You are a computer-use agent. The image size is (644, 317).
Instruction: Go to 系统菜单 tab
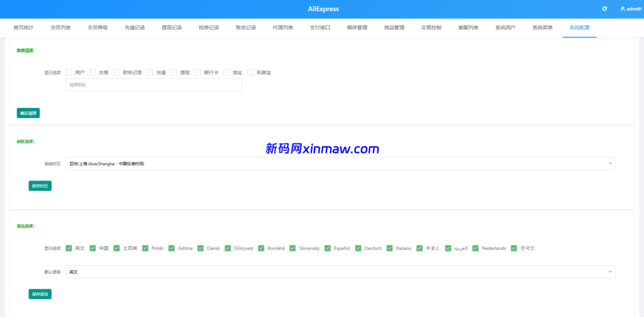click(543, 28)
